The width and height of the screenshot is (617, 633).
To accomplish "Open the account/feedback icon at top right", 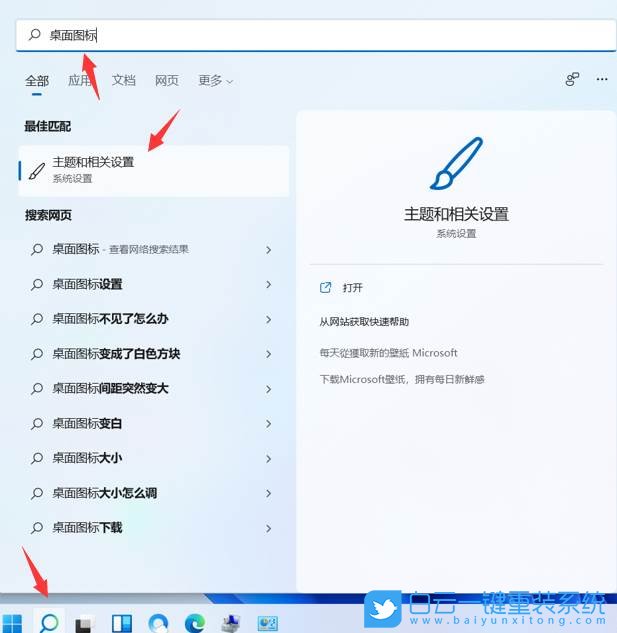I will click(x=572, y=79).
